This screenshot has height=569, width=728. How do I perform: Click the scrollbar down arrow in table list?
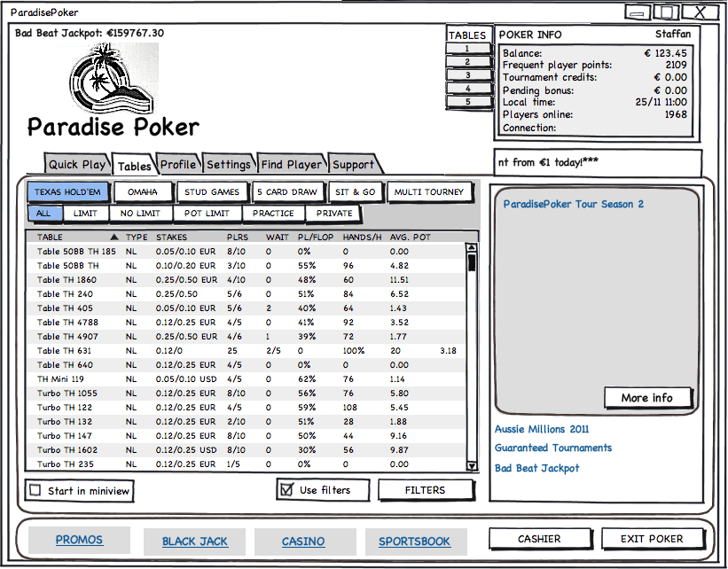tap(472, 466)
